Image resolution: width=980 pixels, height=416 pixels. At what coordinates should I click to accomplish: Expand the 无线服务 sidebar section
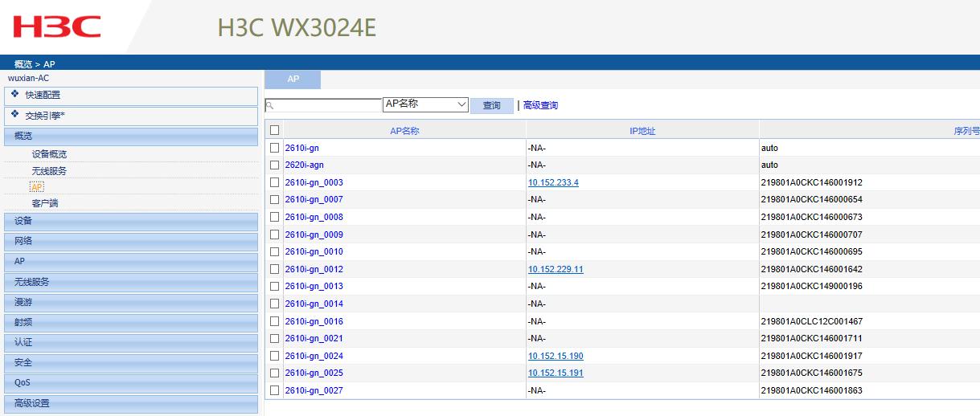pyautogui.click(x=131, y=282)
